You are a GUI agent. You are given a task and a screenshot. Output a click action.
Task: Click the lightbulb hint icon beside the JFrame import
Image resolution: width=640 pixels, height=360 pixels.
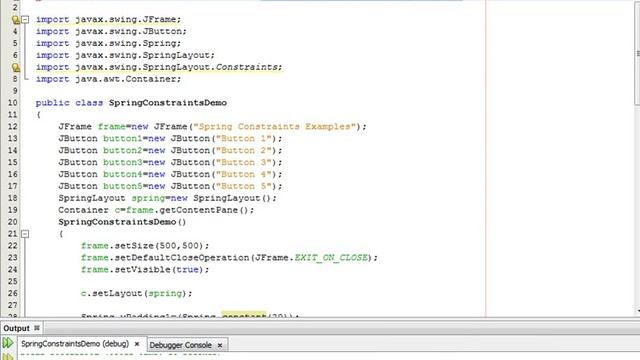coord(16,20)
